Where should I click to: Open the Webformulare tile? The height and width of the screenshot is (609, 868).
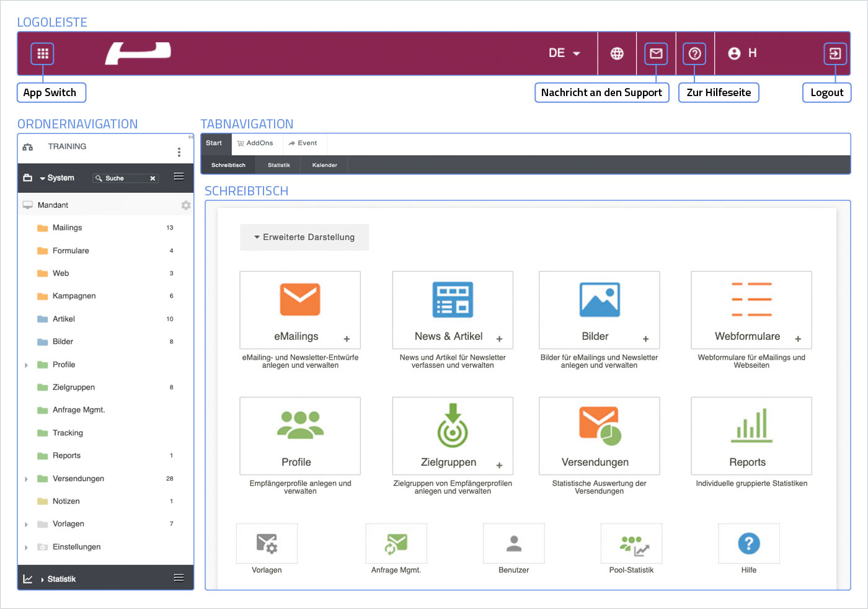click(751, 310)
